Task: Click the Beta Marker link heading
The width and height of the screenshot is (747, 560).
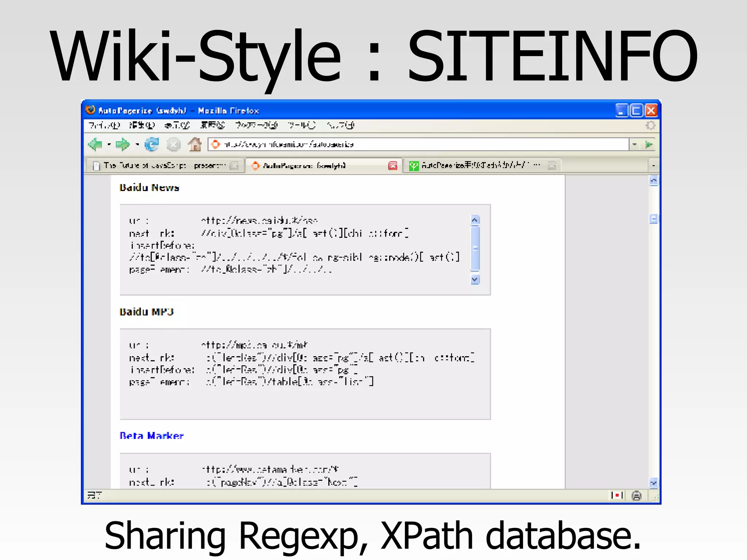Action: click(x=152, y=436)
